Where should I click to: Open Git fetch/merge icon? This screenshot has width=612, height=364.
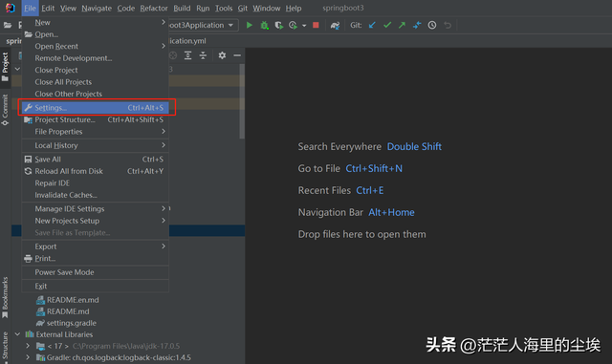click(x=417, y=26)
